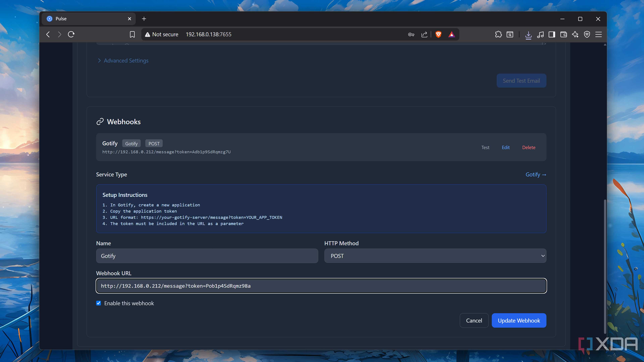This screenshot has height=362, width=644.
Task: Click the saved Gotify webhook URL text
Action: (x=166, y=152)
